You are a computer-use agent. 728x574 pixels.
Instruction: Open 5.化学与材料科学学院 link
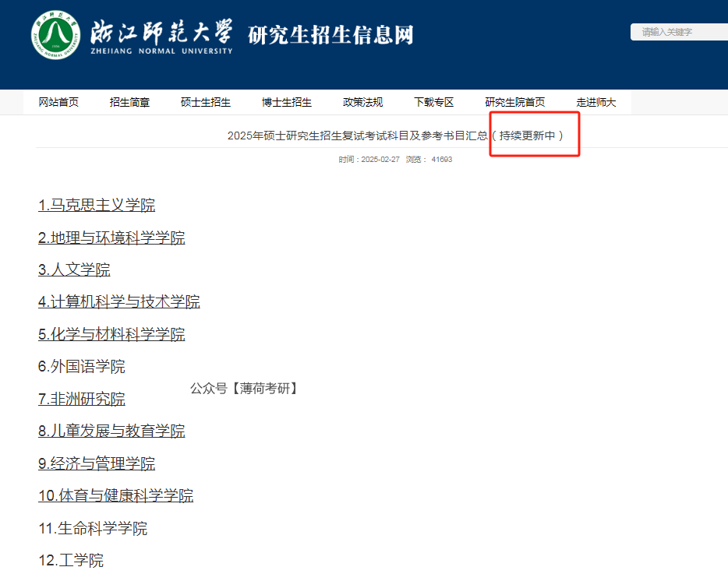[x=111, y=333]
